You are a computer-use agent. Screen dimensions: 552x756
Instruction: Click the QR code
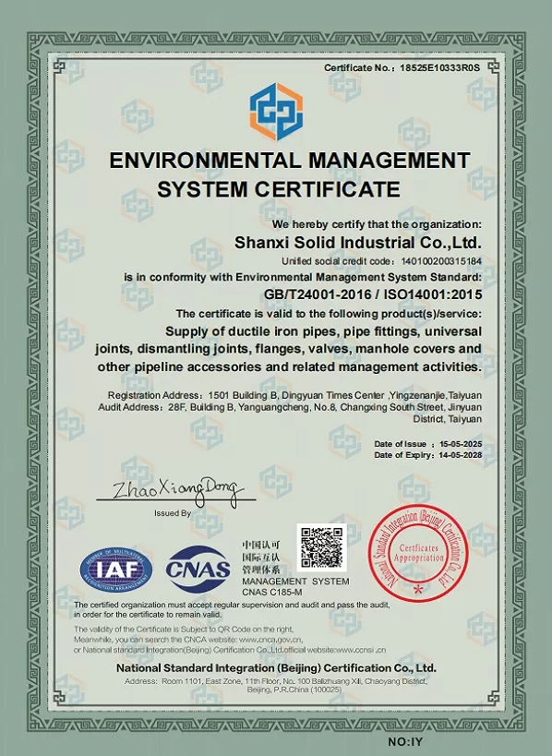pos(321,547)
